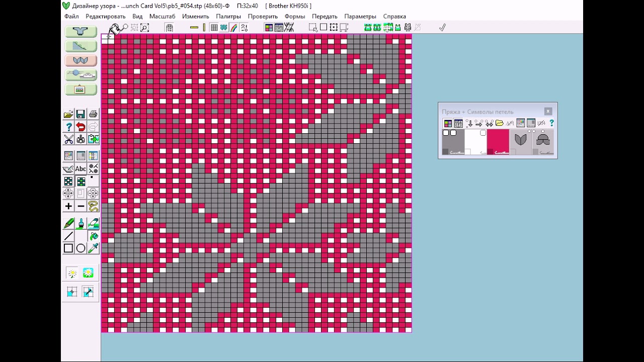Pick the eyedropper color picker tool
This screenshot has height=362, width=644.
pyautogui.click(x=93, y=248)
